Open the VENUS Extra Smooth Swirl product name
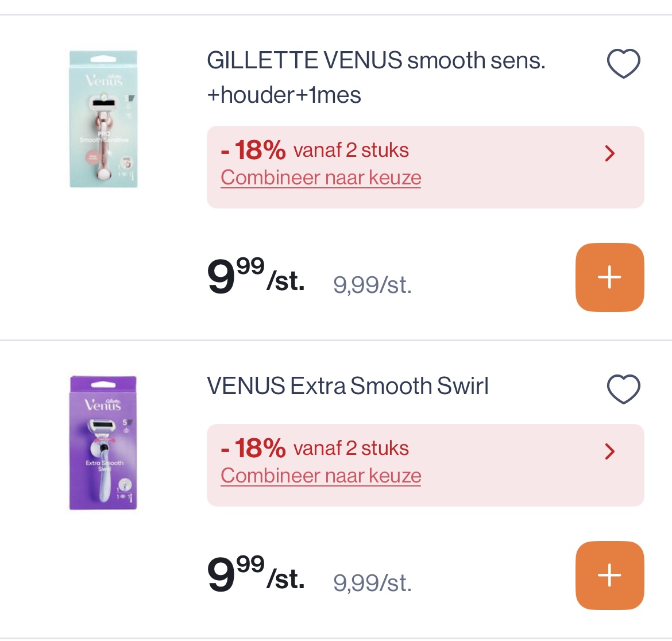 [347, 386]
